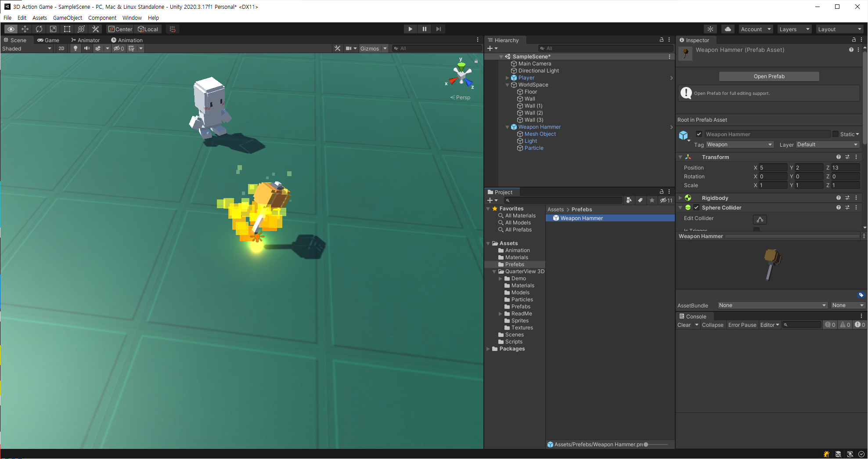The height and width of the screenshot is (459, 868).
Task: Click Edit Collider button
Action: point(760,219)
